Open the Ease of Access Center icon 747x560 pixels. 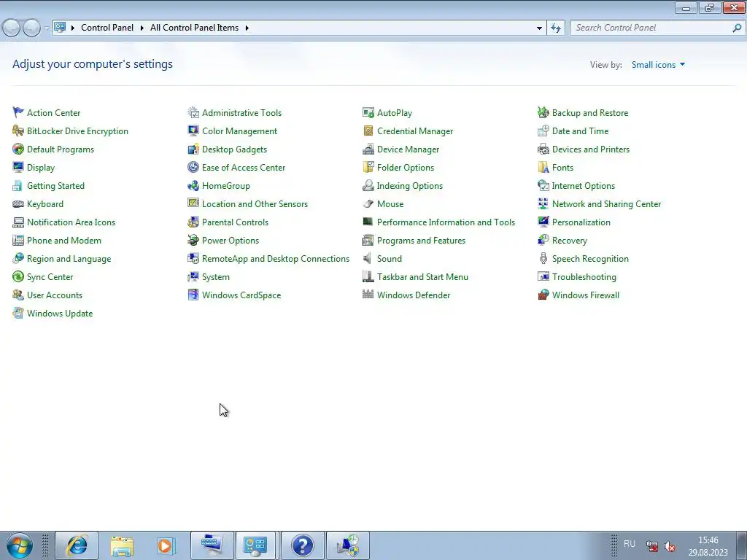click(193, 167)
